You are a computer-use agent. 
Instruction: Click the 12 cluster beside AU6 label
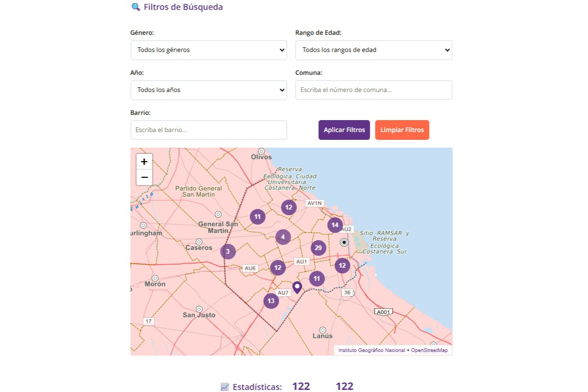tap(278, 268)
